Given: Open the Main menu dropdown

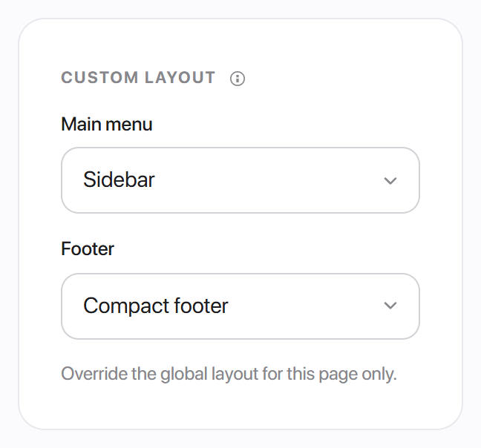Looking at the screenshot, I should tap(240, 180).
